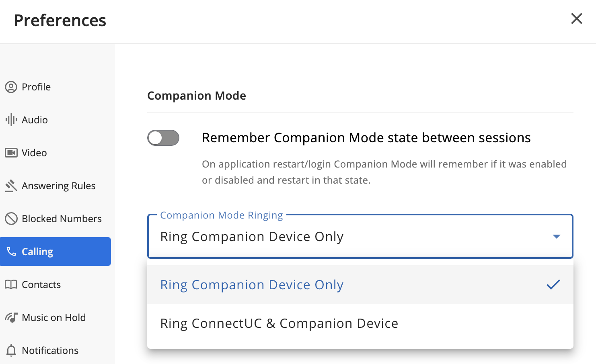This screenshot has height=364, width=596.
Task: Switch to Answering Rules section
Action: coord(58,186)
